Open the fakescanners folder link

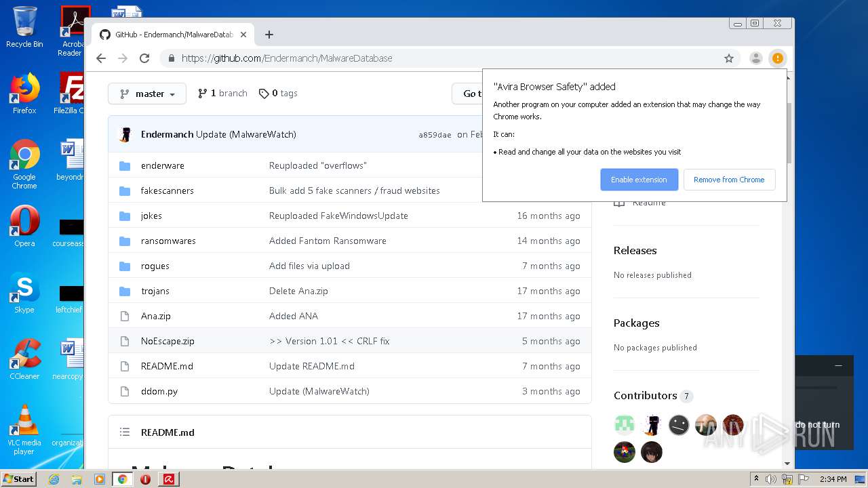(x=167, y=190)
